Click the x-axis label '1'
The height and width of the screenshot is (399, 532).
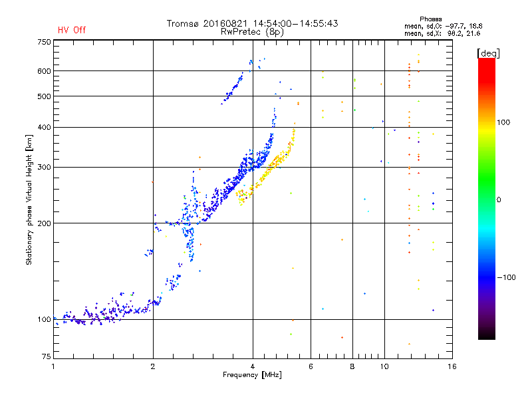[x=53, y=366]
